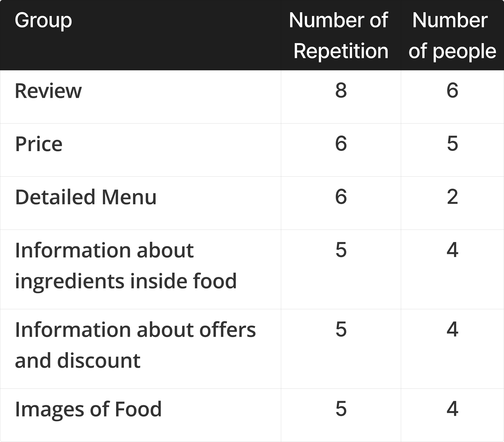Click the Number of people header
This screenshot has width=504, height=442.
[452, 35]
